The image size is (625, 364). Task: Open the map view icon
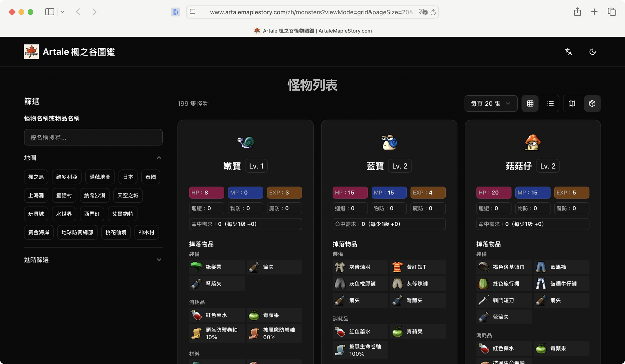pos(572,103)
